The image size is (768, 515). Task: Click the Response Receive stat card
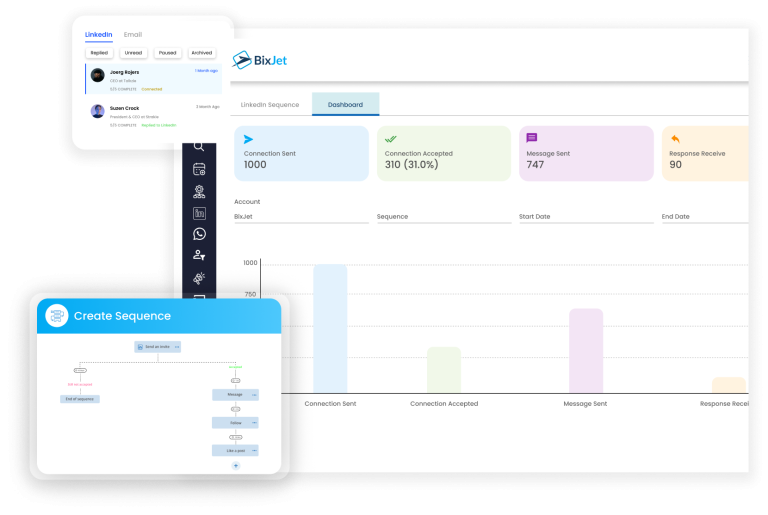coord(705,153)
